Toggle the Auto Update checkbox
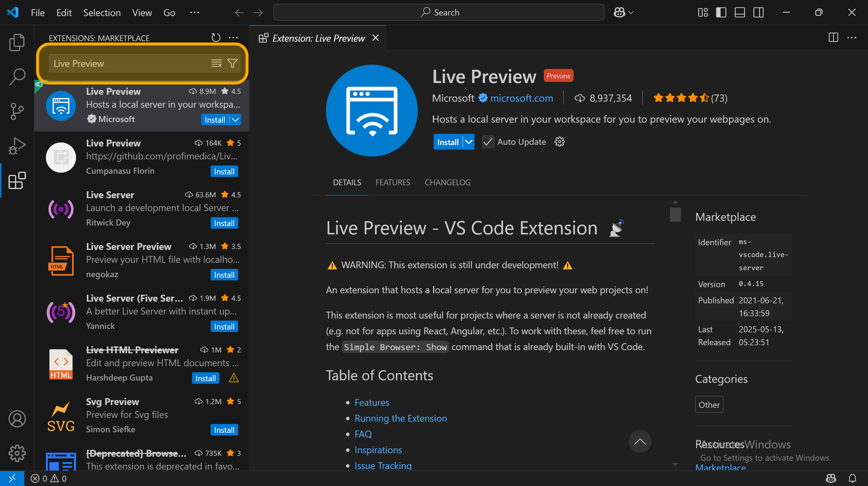The width and height of the screenshot is (868, 486). (x=488, y=142)
